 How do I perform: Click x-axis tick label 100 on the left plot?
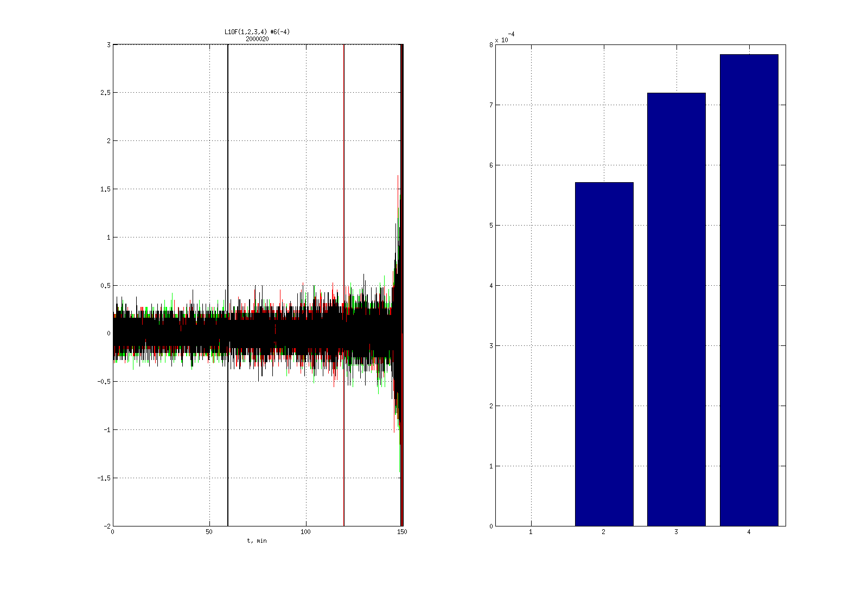point(305,532)
